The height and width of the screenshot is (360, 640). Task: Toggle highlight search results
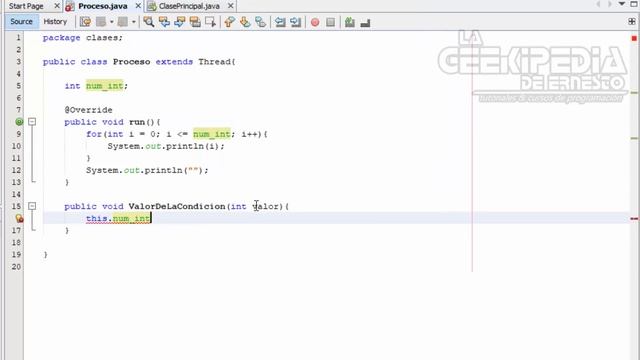[195, 22]
